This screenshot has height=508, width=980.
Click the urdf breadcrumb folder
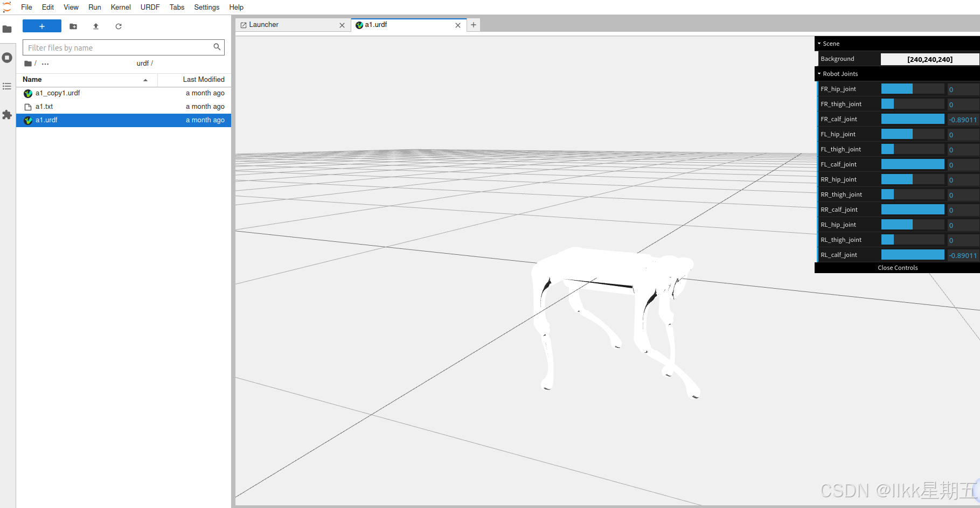pyautogui.click(x=143, y=64)
